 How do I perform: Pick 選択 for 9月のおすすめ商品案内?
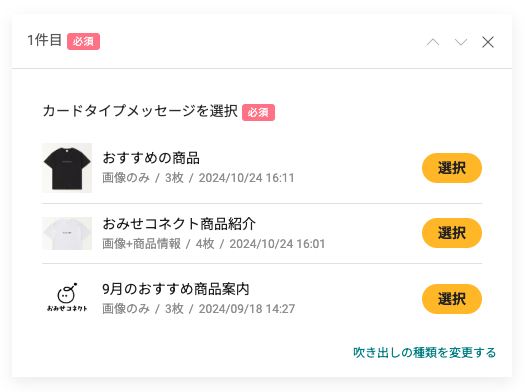point(452,299)
